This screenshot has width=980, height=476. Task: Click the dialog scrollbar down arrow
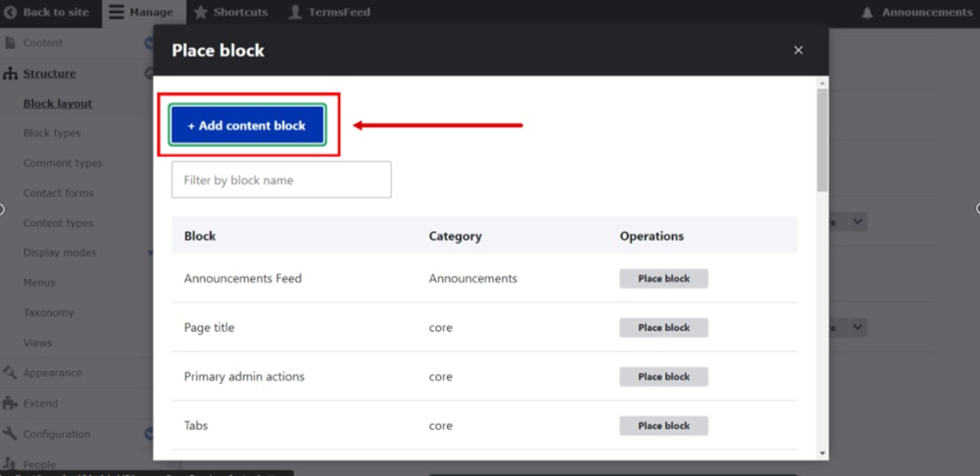pyautogui.click(x=822, y=453)
